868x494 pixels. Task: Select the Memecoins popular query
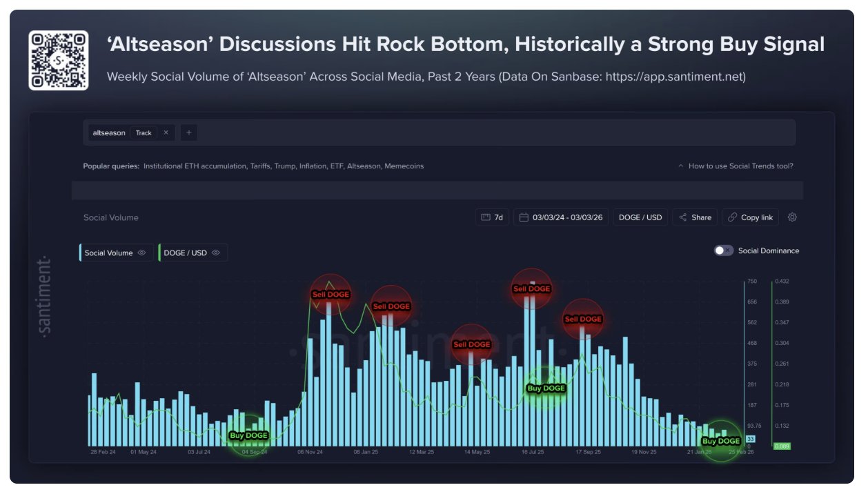click(404, 166)
